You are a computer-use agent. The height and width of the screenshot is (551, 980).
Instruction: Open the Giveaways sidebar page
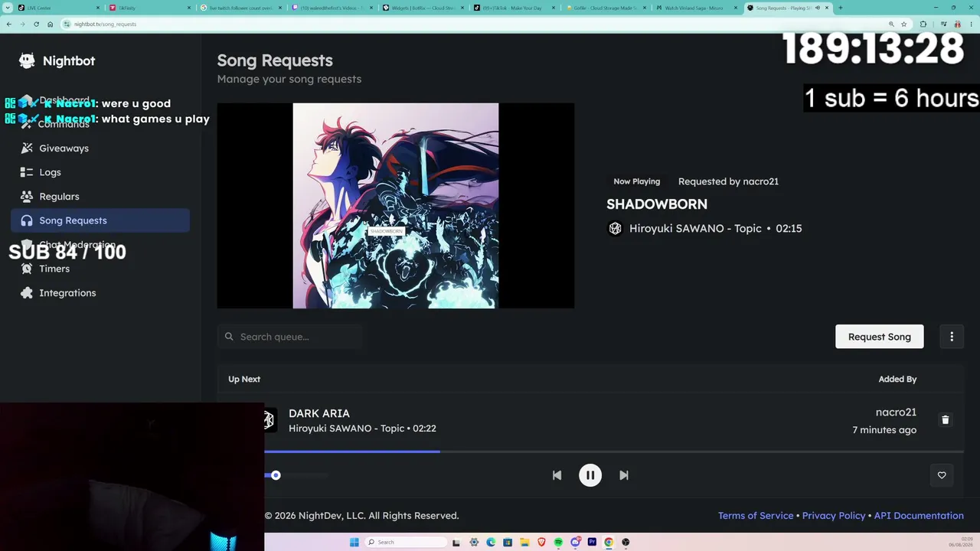tap(100, 148)
